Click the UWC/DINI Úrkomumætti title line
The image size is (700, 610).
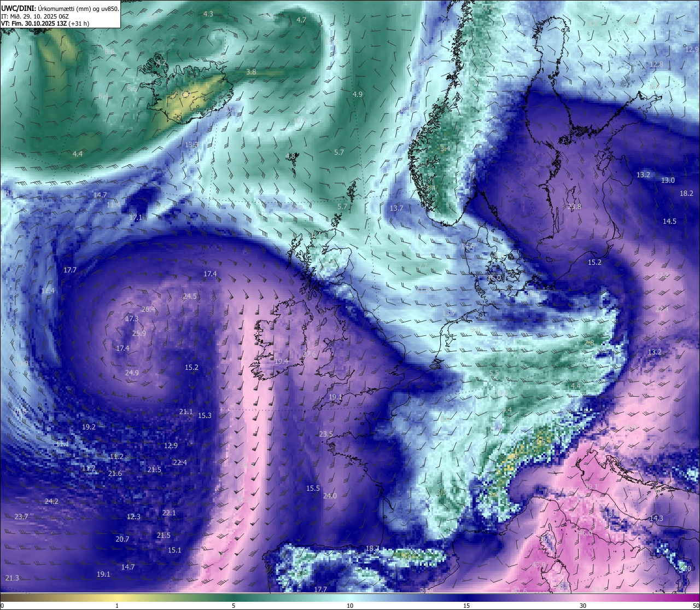(60, 8)
